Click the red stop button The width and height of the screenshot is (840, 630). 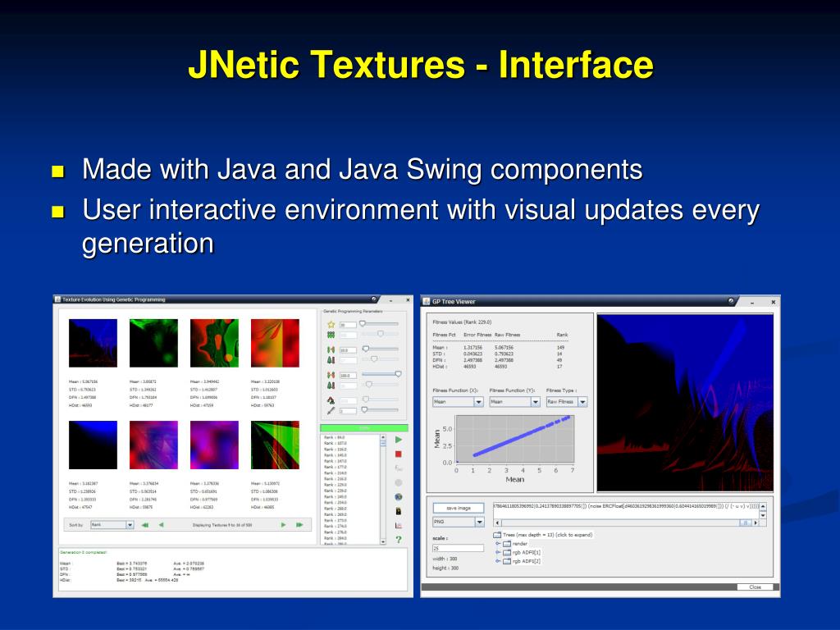pos(398,454)
